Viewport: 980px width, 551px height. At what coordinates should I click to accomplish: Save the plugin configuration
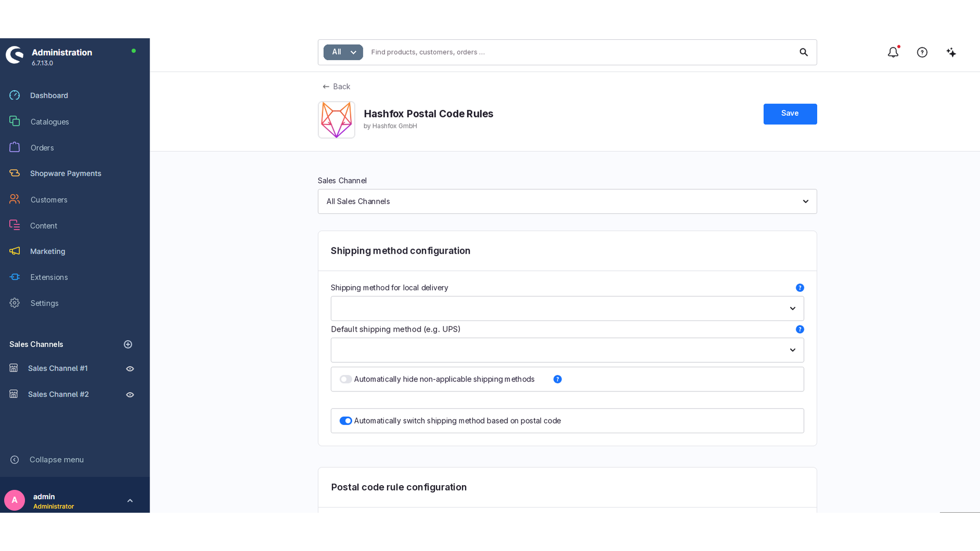(790, 114)
